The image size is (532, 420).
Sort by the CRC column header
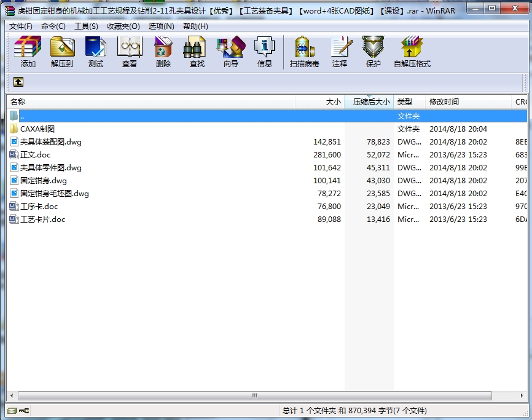(x=520, y=101)
